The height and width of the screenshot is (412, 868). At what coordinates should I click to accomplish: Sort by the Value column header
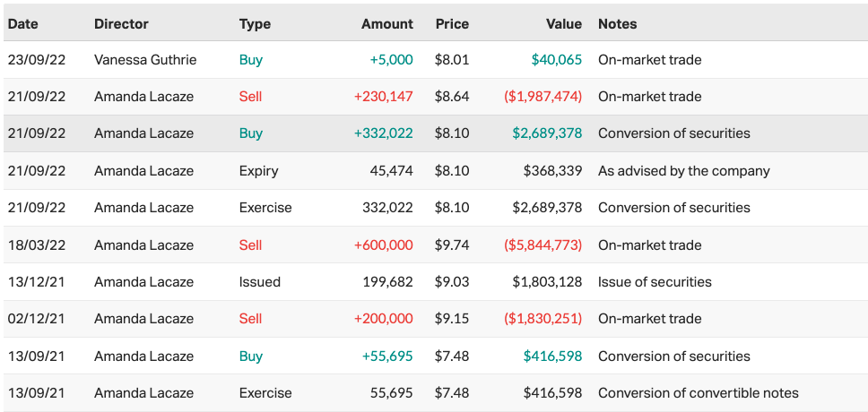(563, 24)
